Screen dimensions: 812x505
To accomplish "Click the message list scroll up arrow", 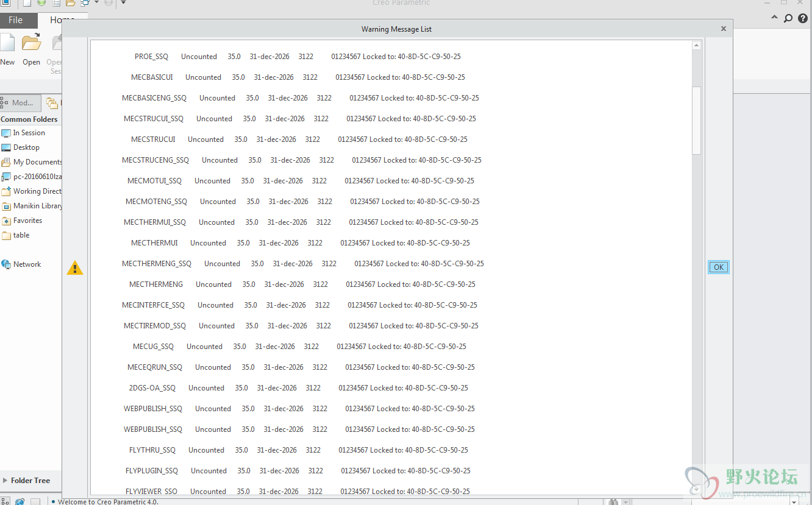I will coord(696,46).
